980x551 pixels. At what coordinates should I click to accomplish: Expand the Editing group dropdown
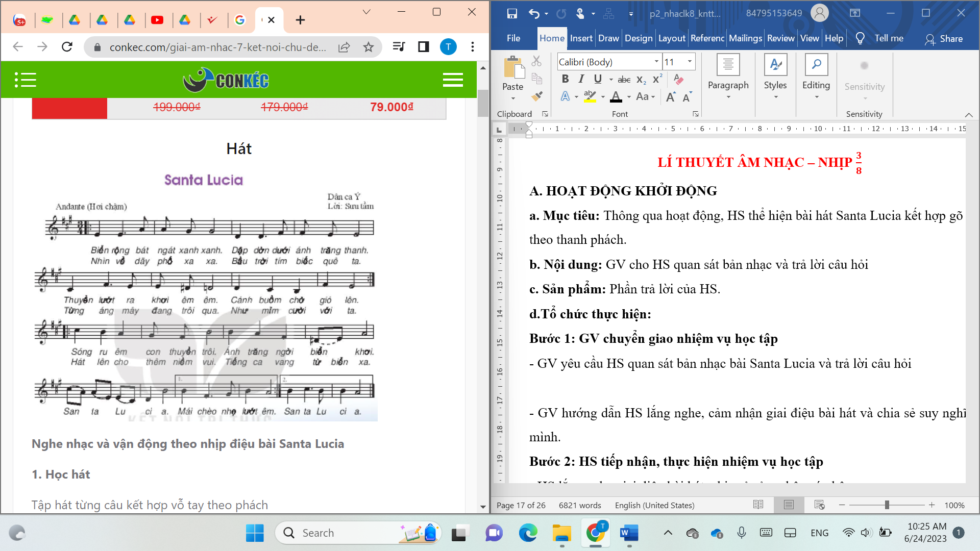coord(816,97)
